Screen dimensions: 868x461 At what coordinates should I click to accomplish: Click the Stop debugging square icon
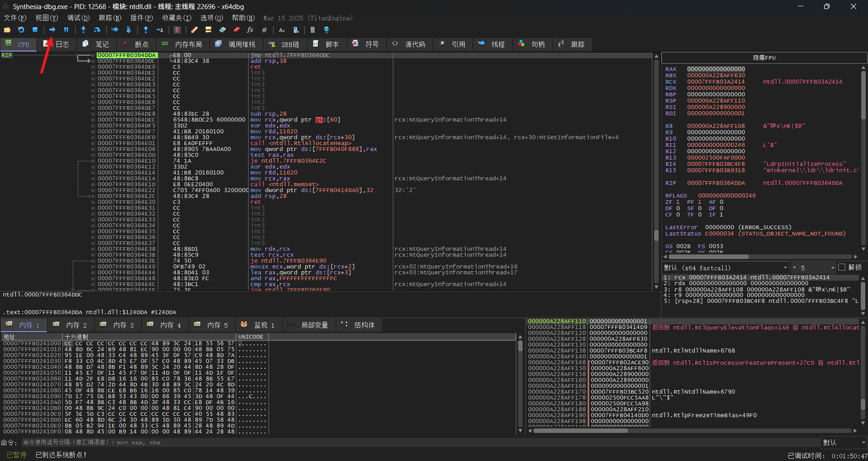[35, 30]
